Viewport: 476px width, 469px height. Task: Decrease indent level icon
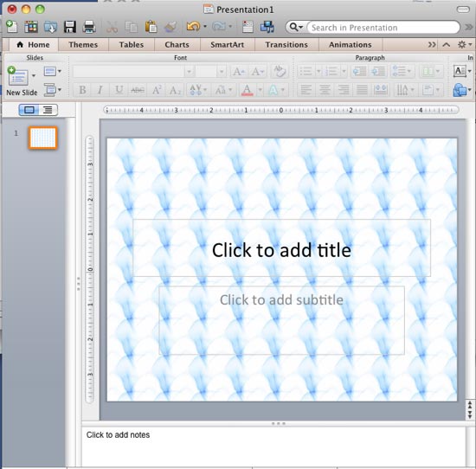pos(360,72)
